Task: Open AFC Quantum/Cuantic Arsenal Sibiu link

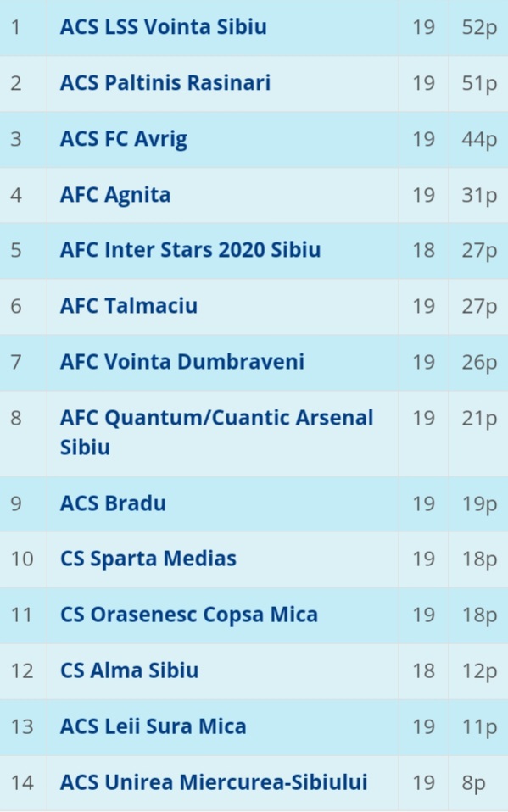Action: point(216,432)
